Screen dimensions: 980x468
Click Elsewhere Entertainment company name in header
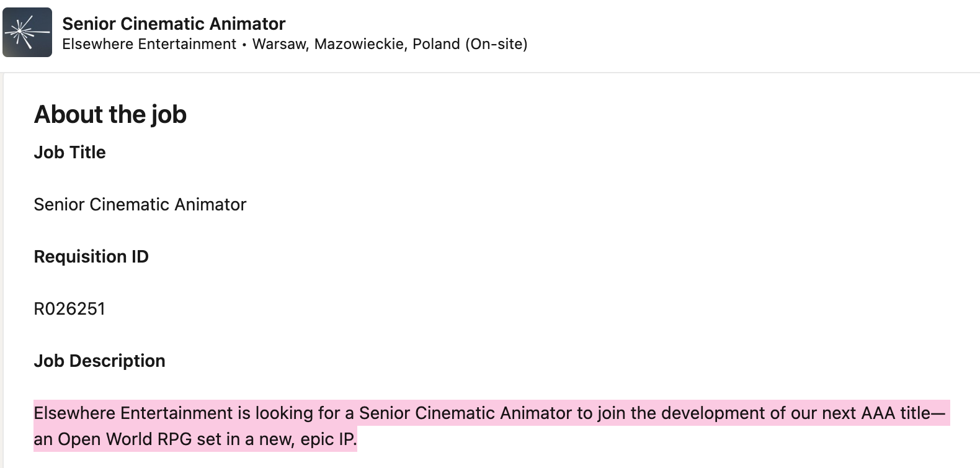(149, 44)
